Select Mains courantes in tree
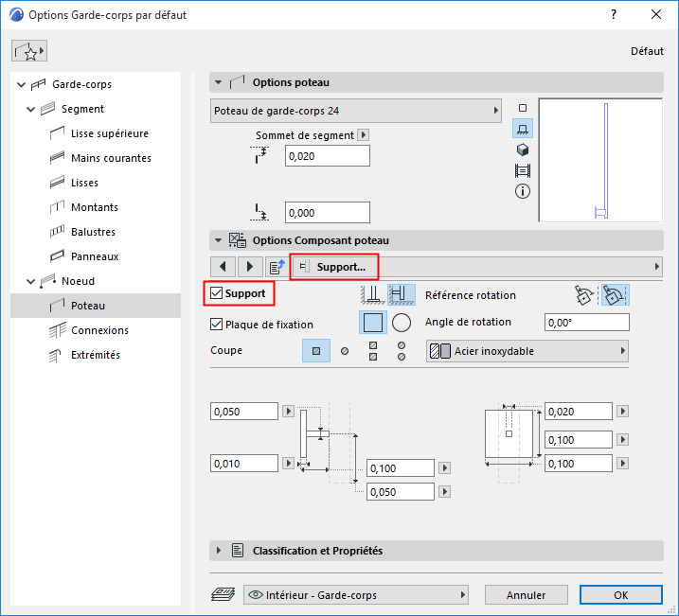The width and height of the screenshot is (679, 616). click(x=111, y=158)
